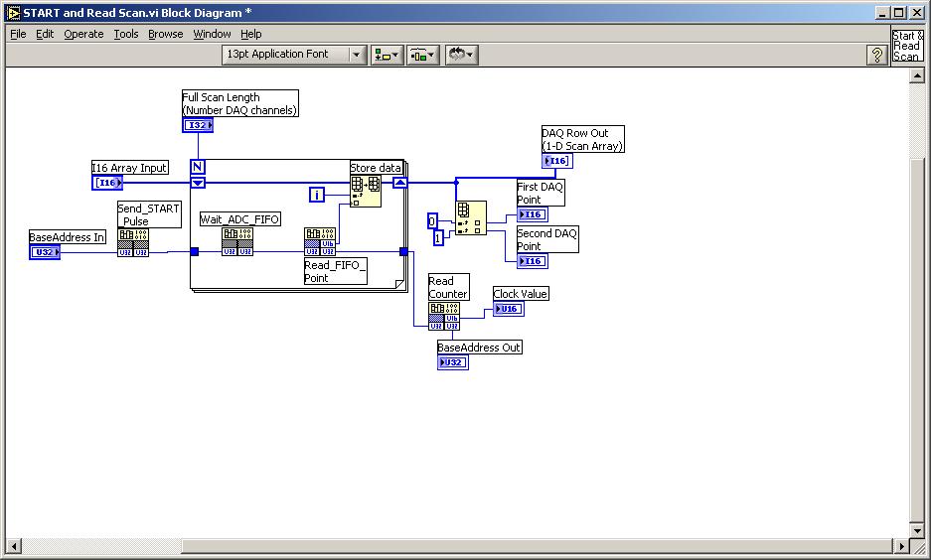Click the vertical scrollbar down arrow
This screenshot has width=931, height=560.
pos(918,530)
